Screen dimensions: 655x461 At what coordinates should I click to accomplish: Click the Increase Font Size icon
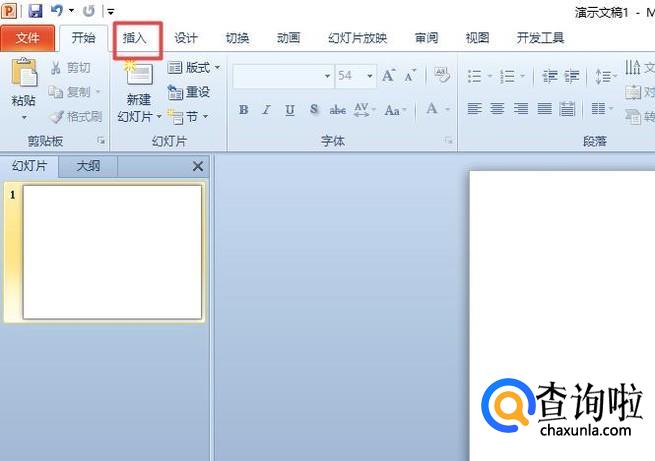click(388, 76)
